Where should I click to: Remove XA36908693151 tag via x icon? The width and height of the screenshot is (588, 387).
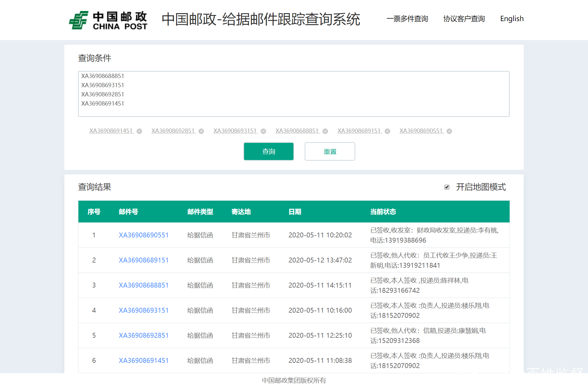pos(263,131)
